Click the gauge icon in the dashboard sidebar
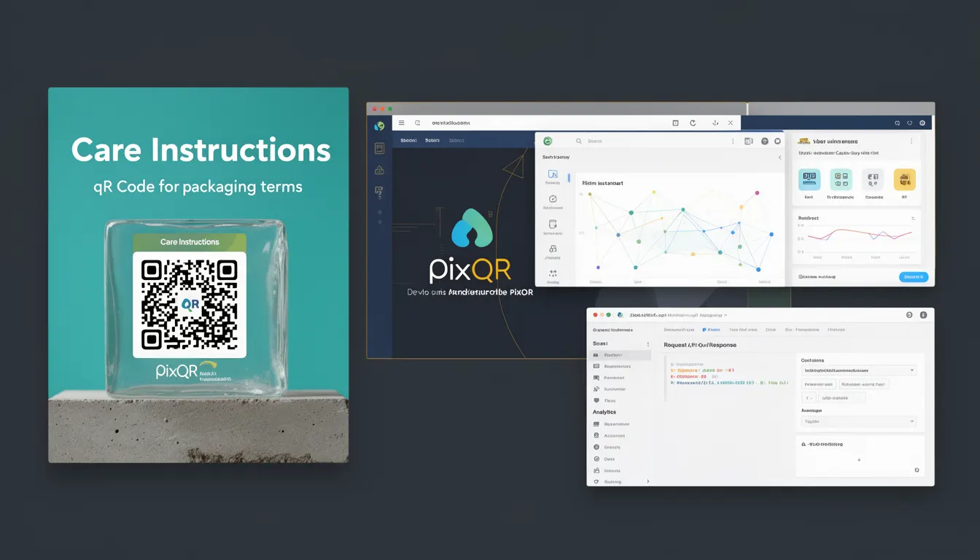Screen dimensions: 980x560 (x=553, y=199)
